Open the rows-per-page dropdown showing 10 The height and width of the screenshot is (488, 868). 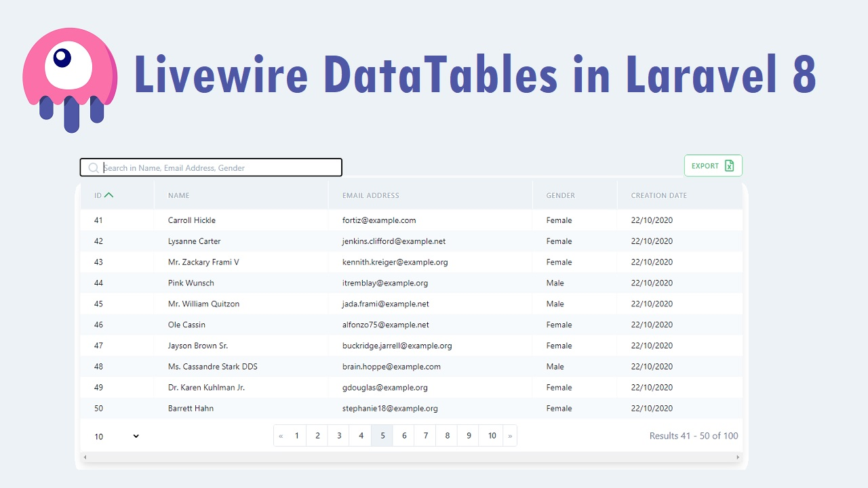[115, 436]
